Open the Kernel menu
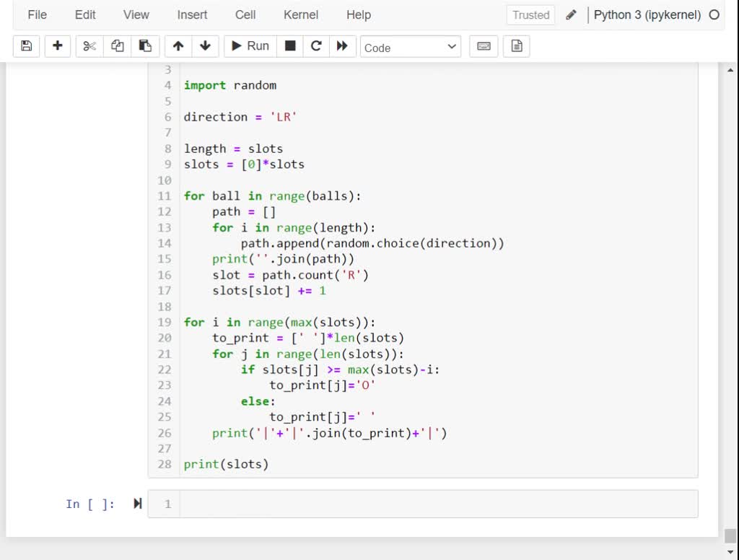Viewport: 739px width, 560px height. click(301, 14)
